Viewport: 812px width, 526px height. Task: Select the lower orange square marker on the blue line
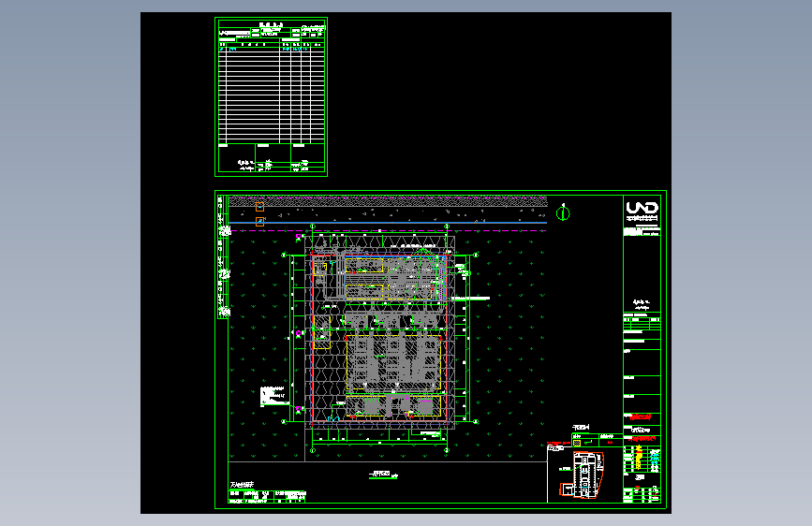pyautogui.click(x=260, y=222)
